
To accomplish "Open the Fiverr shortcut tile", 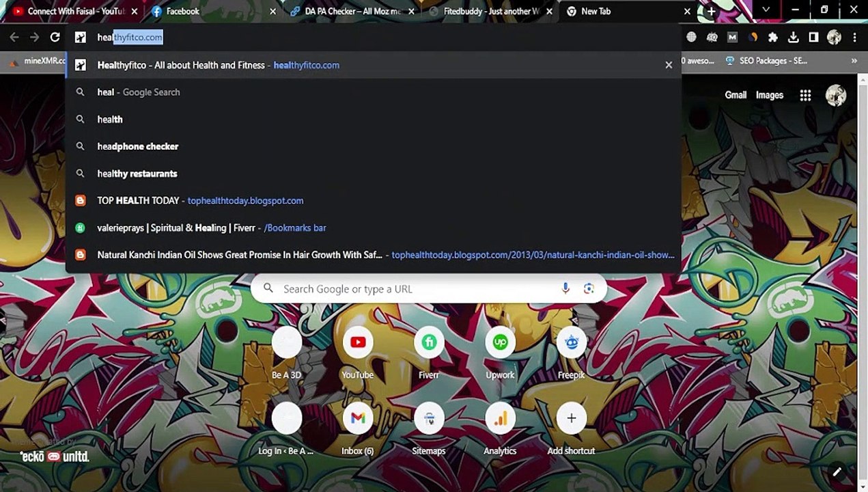I will tap(429, 353).
